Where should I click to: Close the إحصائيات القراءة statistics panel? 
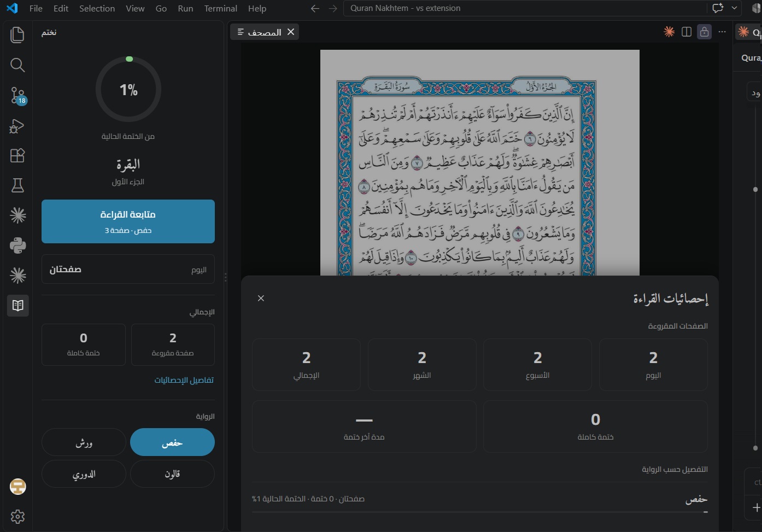tap(261, 298)
